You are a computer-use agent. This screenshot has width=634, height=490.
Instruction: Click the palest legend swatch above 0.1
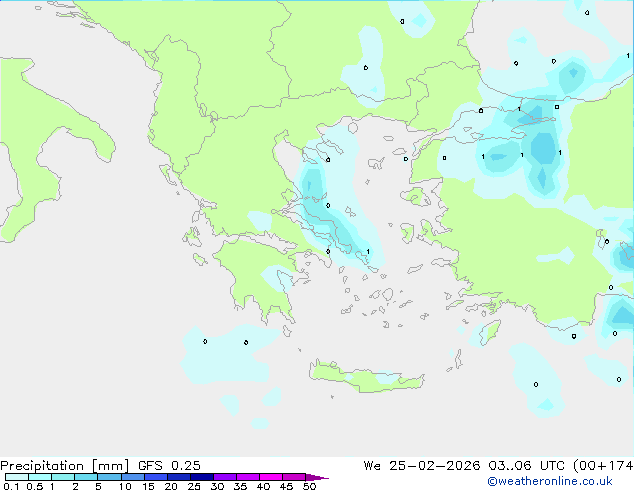[17, 477]
